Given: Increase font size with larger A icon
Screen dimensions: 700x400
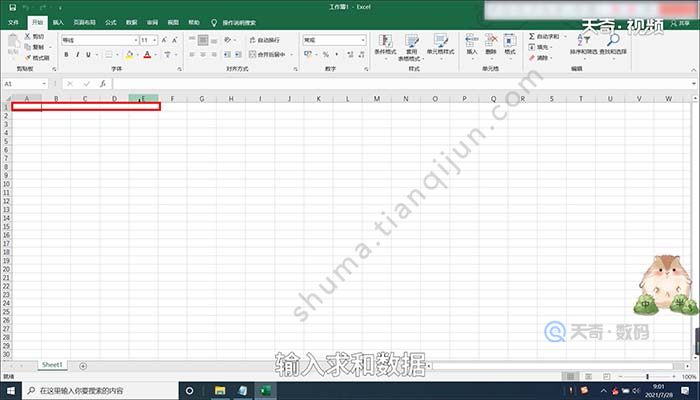Looking at the screenshot, I should pyautogui.click(x=164, y=40).
